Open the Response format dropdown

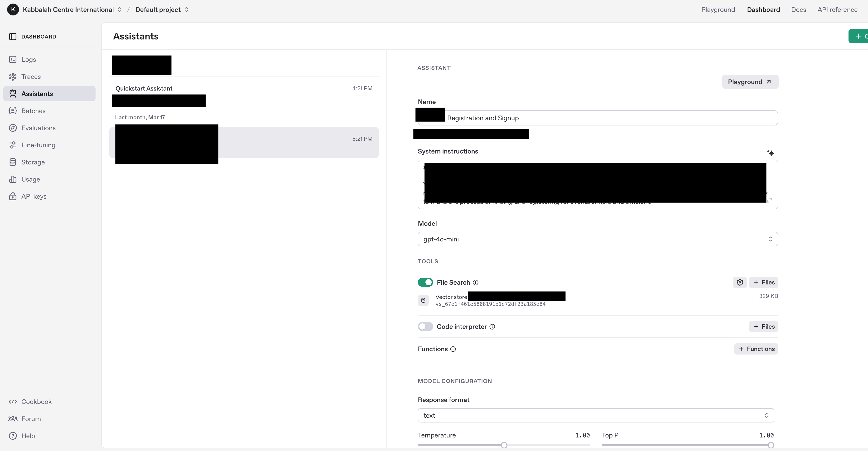point(596,415)
